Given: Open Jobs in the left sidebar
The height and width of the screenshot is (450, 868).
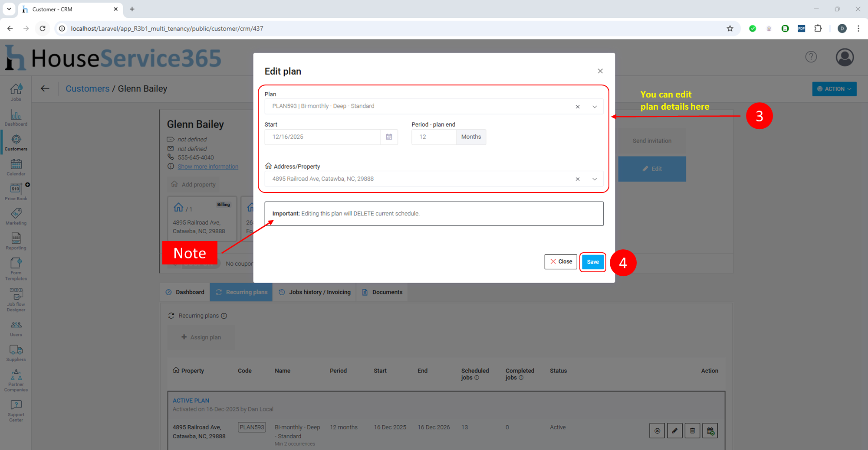Looking at the screenshot, I should (16, 92).
